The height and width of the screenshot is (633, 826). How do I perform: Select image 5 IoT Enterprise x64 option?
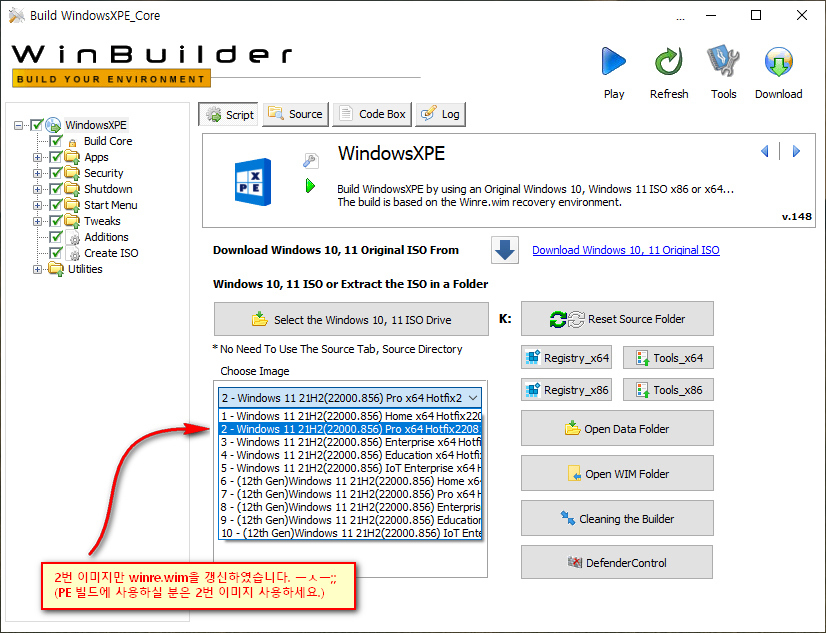pyautogui.click(x=350, y=468)
